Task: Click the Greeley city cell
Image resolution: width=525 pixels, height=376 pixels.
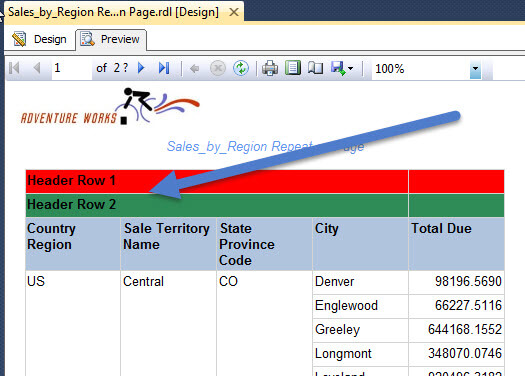Action: click(361, 330)
